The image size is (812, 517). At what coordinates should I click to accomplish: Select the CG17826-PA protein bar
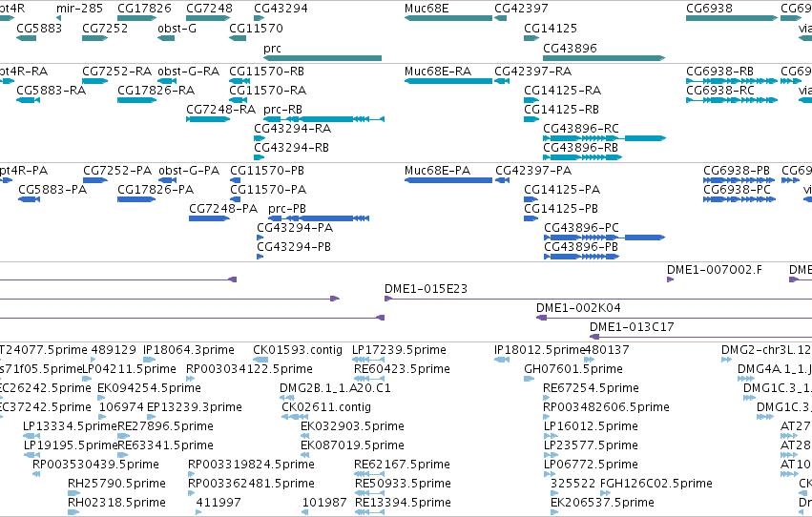click(136, 199)
